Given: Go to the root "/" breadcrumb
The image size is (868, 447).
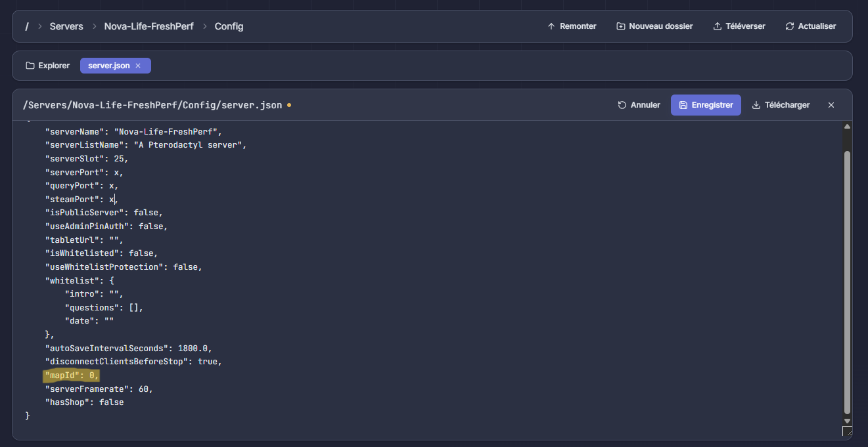Looking at the screenshot, I should click(27, 26).
